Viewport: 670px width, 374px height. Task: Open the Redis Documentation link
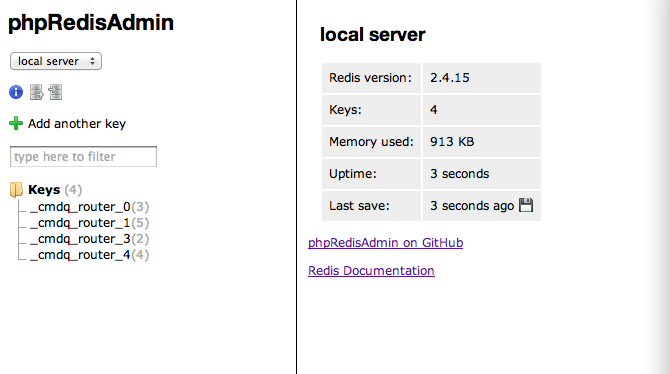pyautogui.click(x=371, y=271)
